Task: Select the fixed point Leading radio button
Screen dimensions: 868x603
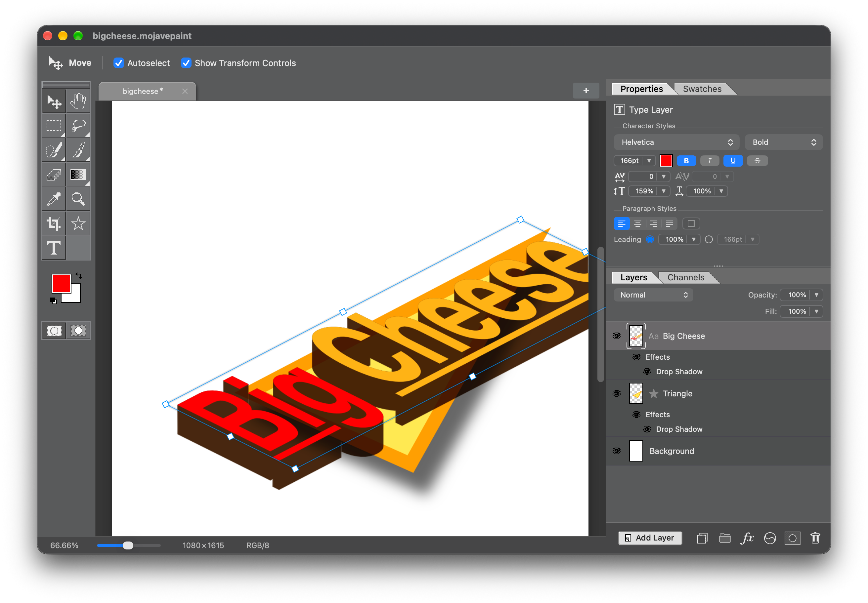Action: tap(709, 239)
